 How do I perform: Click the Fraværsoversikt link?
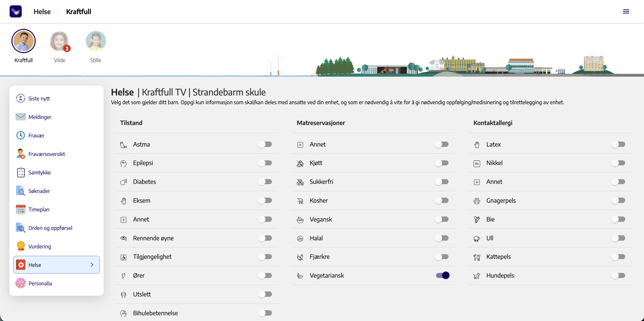pyautogui.click(x=47, y=154)
